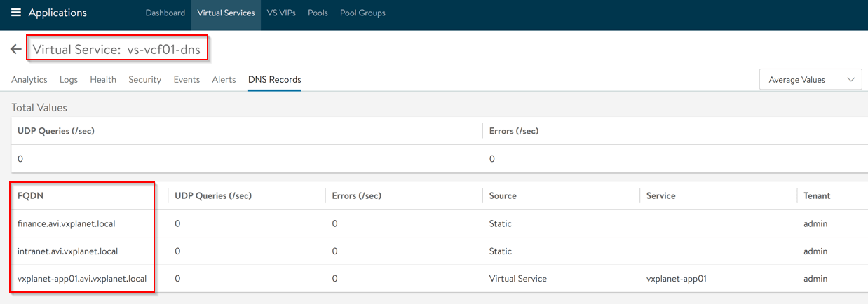Click the vxplanet-app01 service link
Viewport: 868px width, 304px height.
pyautogui.click(x=676, y=278)
